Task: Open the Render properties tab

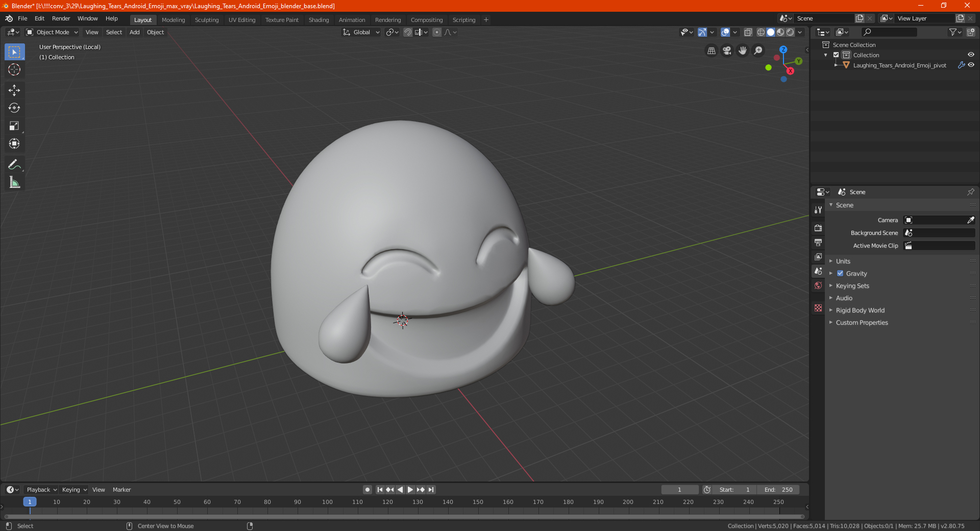Action: click(x=818, y=228)
